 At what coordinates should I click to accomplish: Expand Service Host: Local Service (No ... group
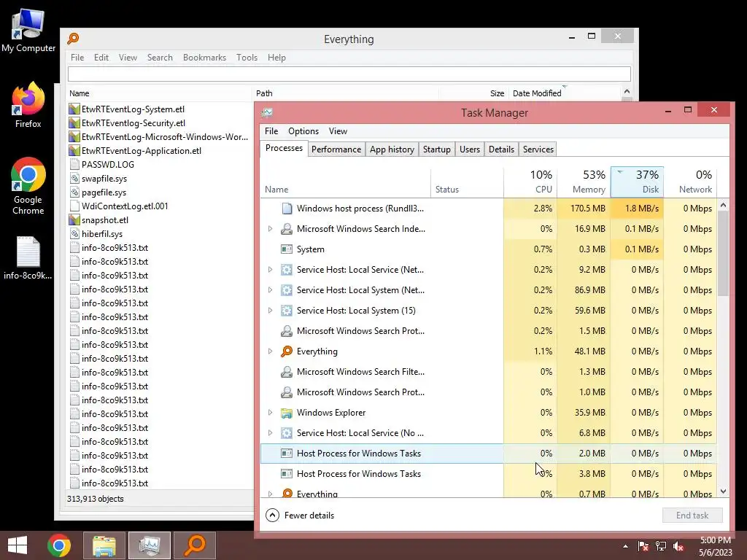click(270, 433)
